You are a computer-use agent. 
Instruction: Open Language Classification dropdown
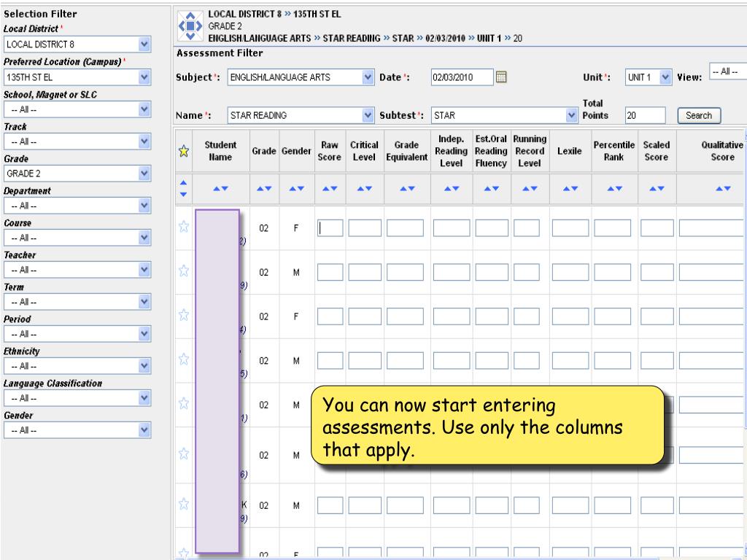click(x=77, y=398)
